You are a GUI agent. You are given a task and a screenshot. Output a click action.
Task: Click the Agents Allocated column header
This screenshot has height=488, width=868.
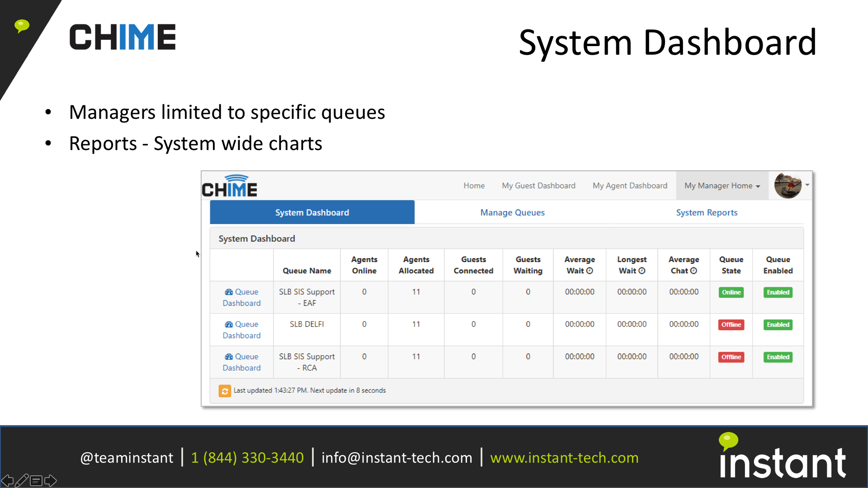(416, 265)
